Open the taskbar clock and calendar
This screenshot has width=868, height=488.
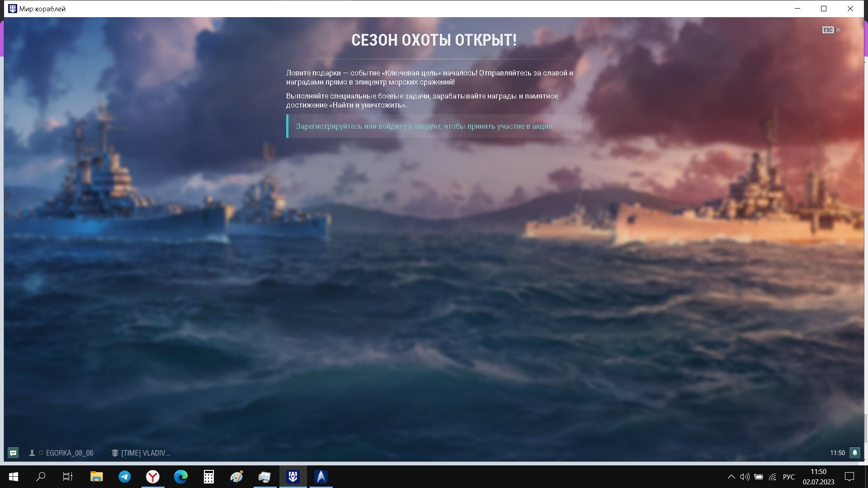[818, 477]
